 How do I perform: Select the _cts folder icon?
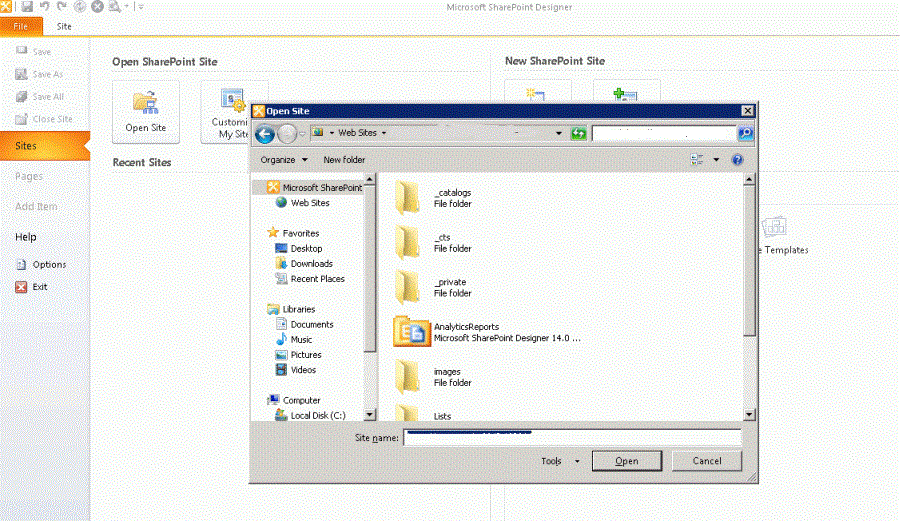[408, 242]
